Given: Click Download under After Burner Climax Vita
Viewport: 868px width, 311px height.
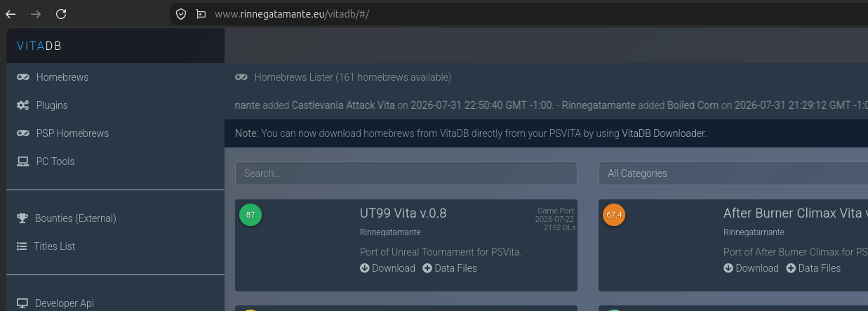Looking at the screenshot, I should (x=757, y=268).
